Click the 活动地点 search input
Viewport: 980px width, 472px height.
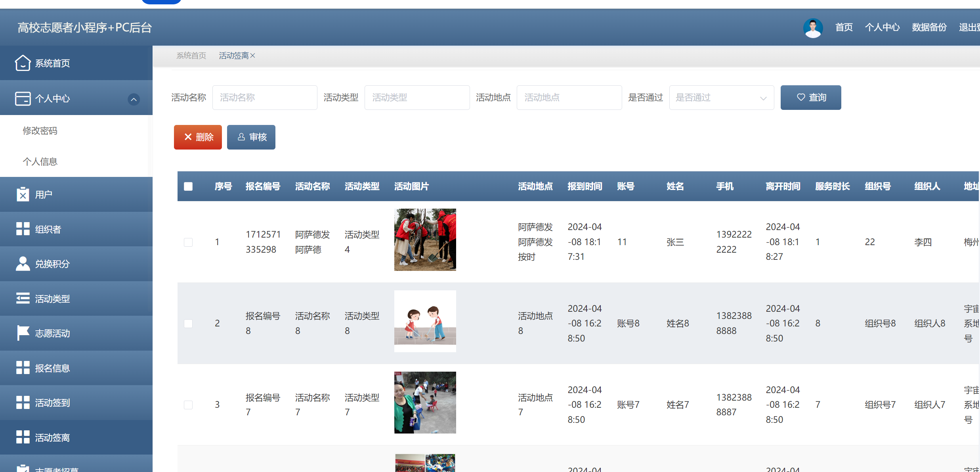(569, 98)
